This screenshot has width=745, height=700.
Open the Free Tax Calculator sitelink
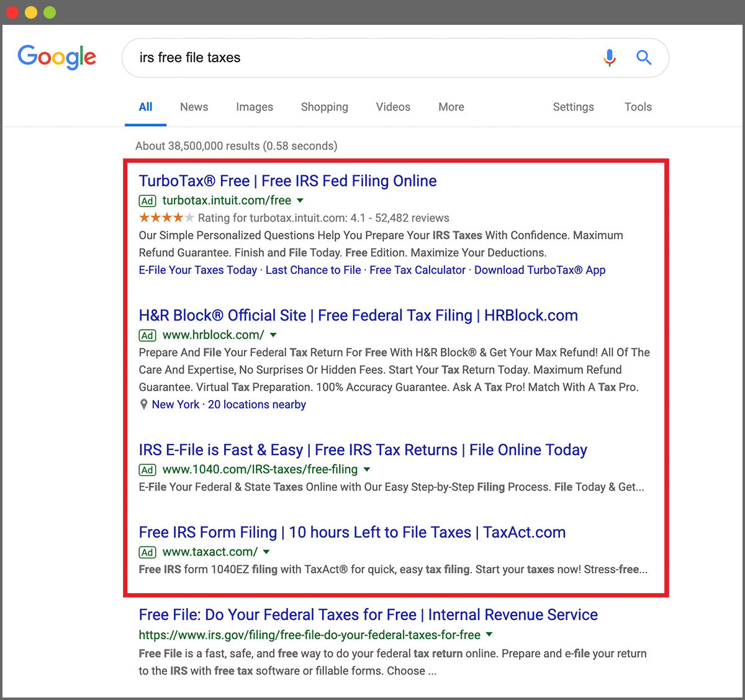click(x=417, y=270)
